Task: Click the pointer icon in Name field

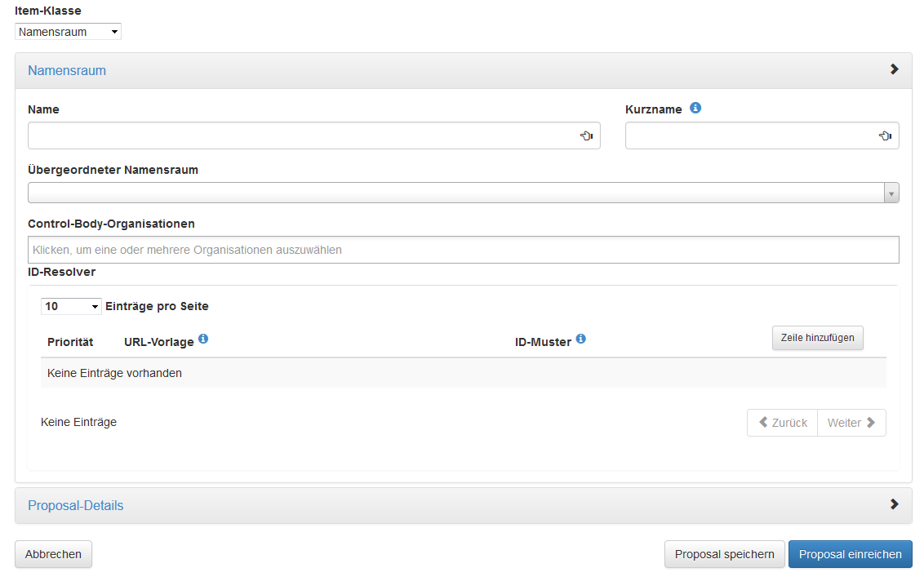Action: [586, 135]
